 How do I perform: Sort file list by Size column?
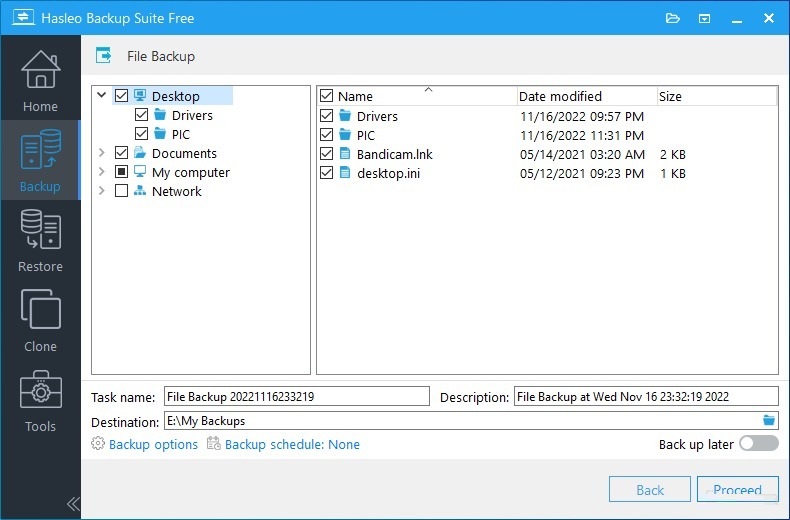[715, 96]
